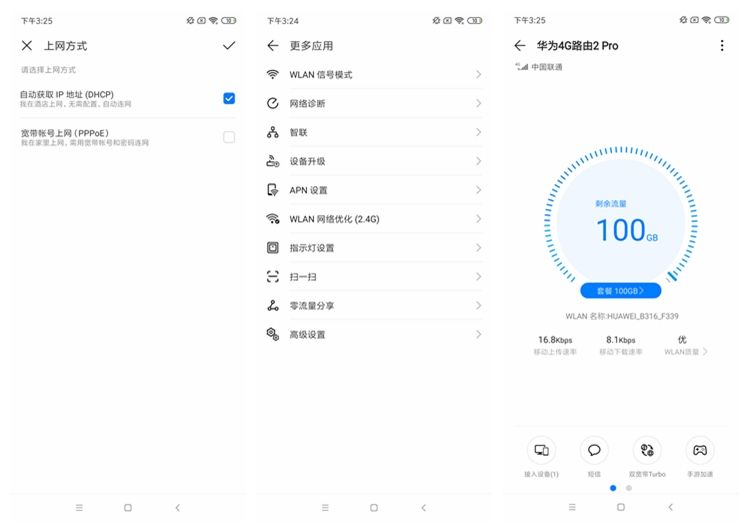This screenshot has width=749, height=532.
Task: Select the 零流量分享 menu entry
Action: click(374, 306)
